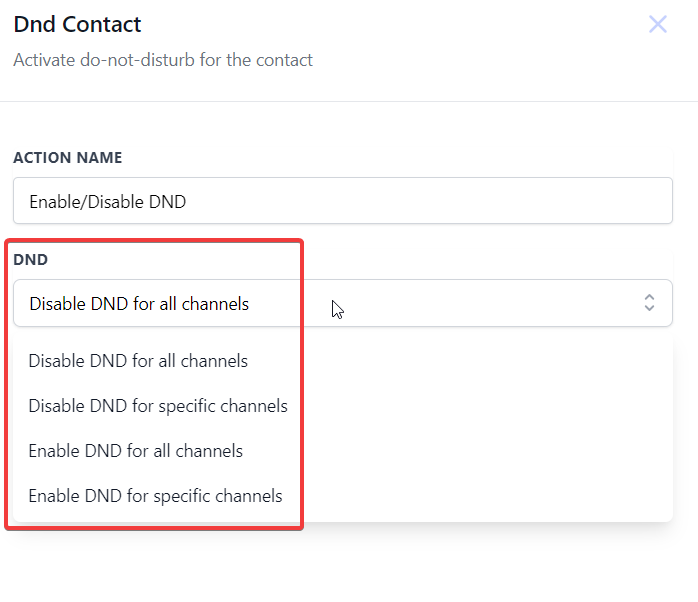Focus the Action Name input field
The height and width of the screenshot is (602, 698).
(x=342, y=201)
